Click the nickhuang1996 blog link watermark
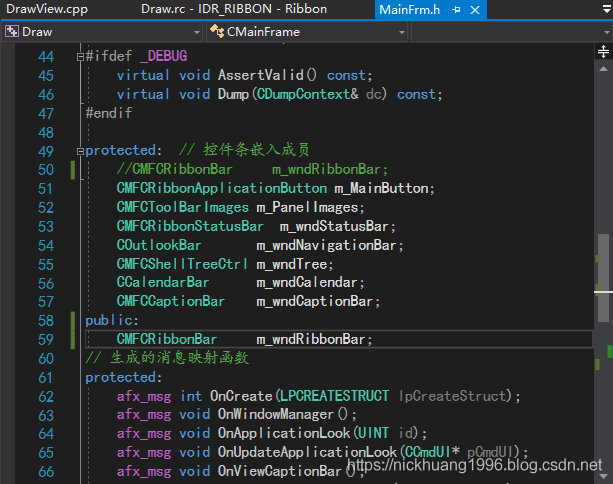Screen dimensions: 613x484 coord(470,468)
